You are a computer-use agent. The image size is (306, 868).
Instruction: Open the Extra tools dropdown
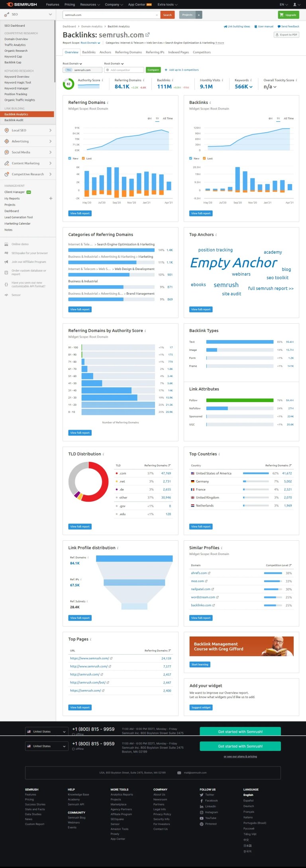167,4
